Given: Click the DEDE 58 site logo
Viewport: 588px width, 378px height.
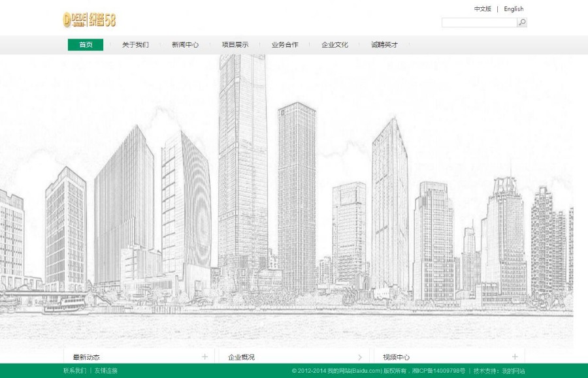Looking at the screenshot, I should pyautogui.click(x=90, y=20).
